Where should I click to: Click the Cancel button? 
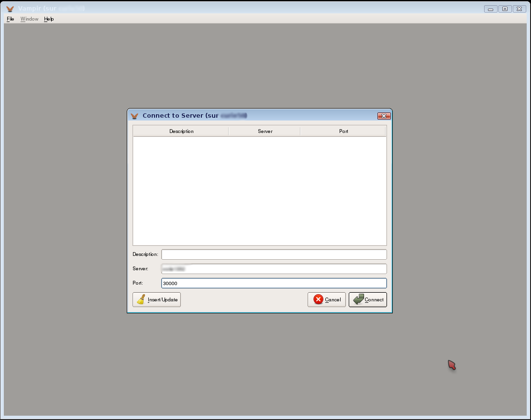326,300
